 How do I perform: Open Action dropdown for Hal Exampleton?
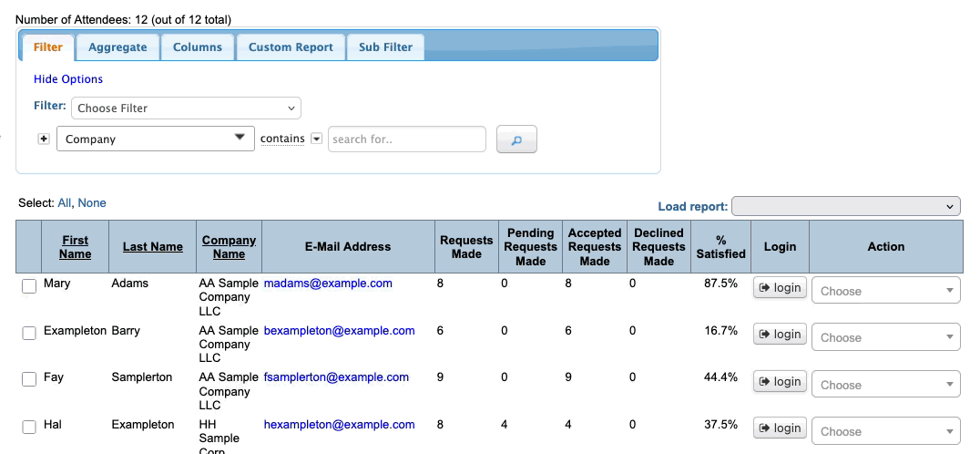(x=885, y=431)
